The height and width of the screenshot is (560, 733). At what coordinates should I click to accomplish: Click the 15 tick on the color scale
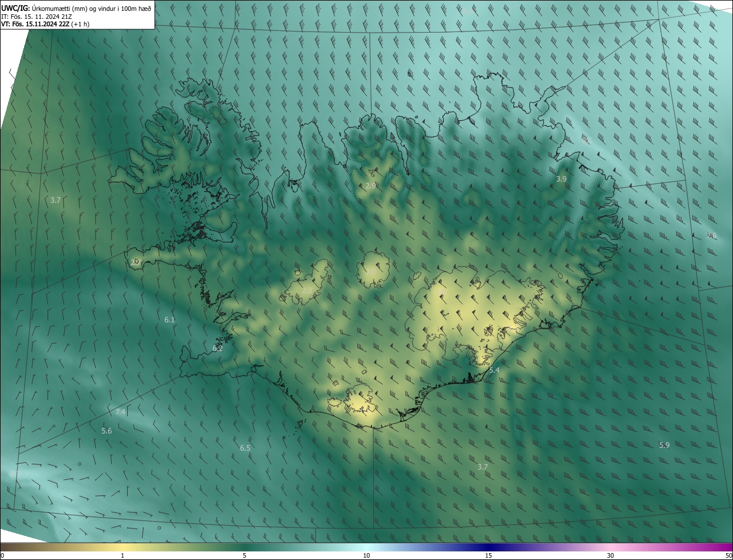coord(488,556)
